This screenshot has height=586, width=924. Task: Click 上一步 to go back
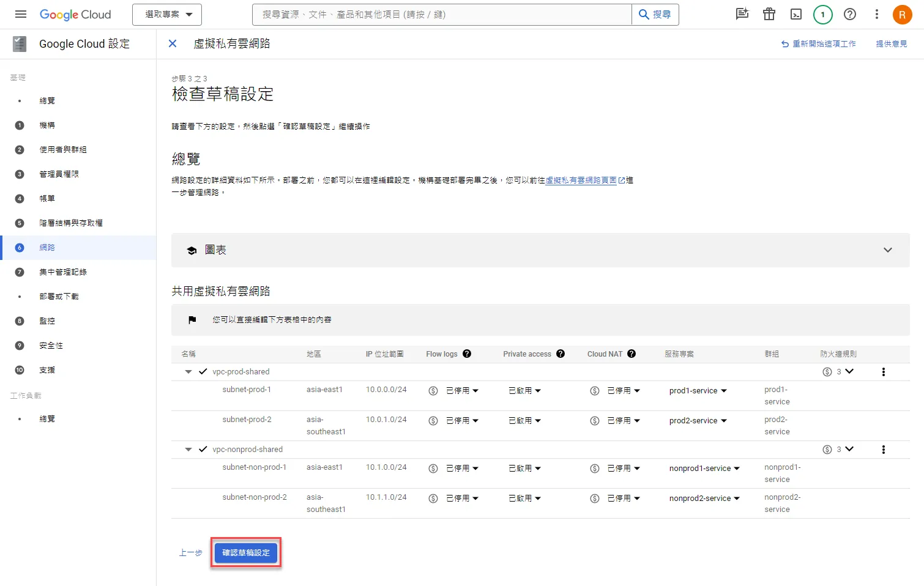(x=190, y=553)
